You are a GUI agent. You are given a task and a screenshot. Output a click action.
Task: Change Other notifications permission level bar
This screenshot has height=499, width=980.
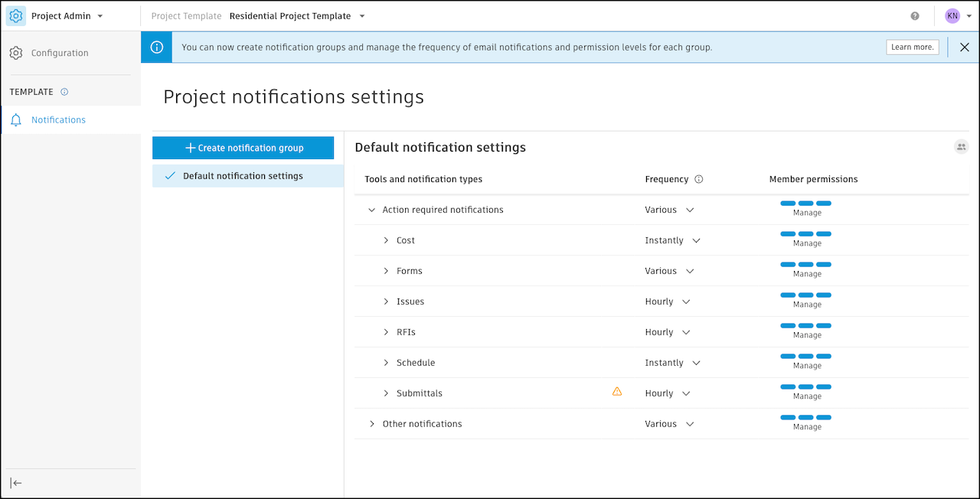(805, 417)
